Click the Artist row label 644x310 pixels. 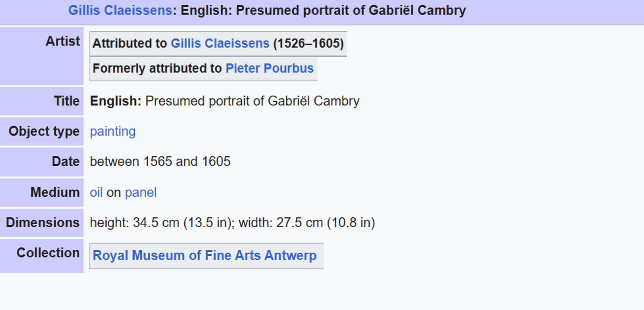[63, 41]
